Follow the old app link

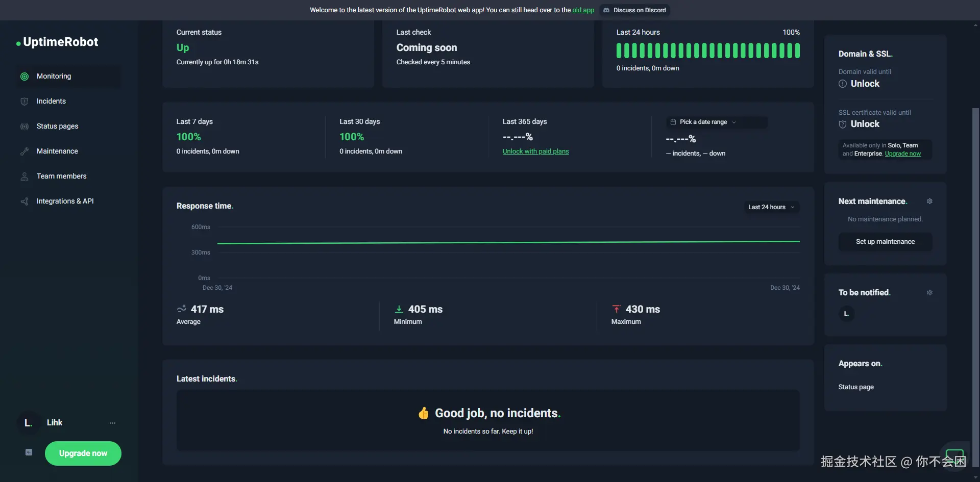583,10
